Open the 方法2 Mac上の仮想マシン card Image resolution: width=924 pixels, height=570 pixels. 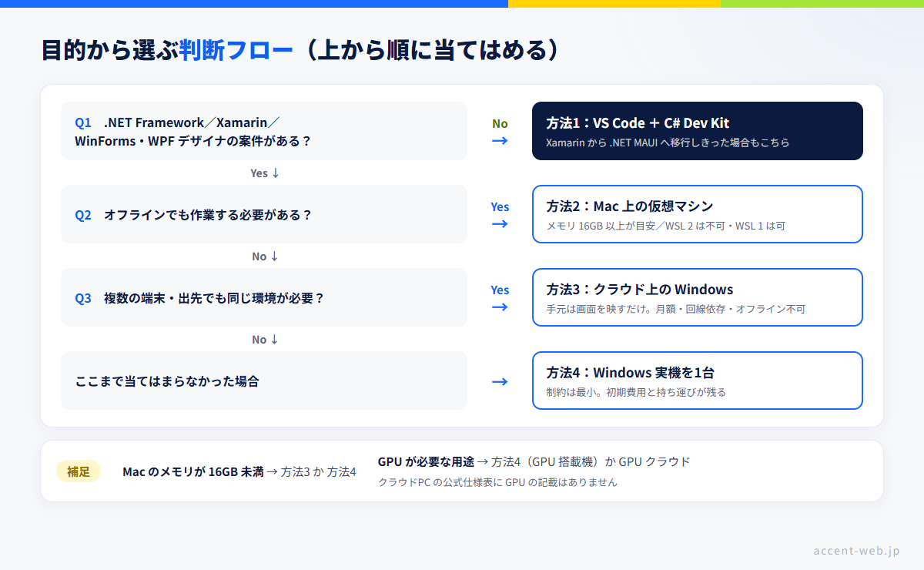point(698,214)
